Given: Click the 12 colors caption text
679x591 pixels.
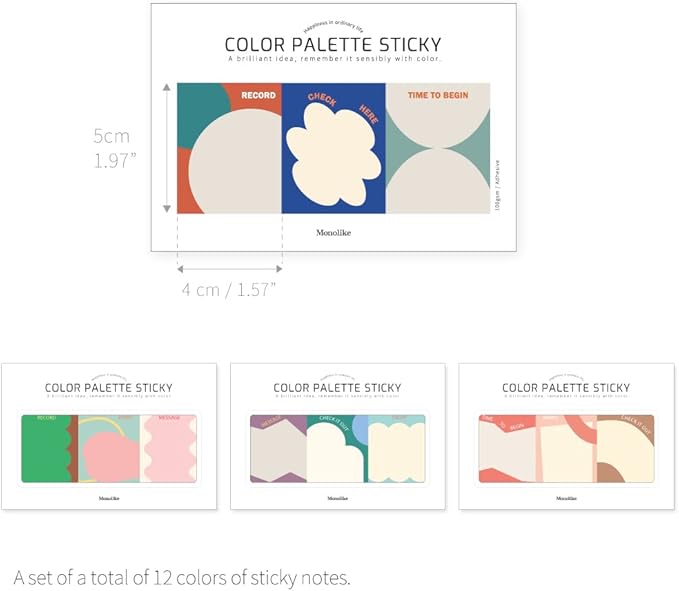Looking at the screenshot, I should click(182, 577).
